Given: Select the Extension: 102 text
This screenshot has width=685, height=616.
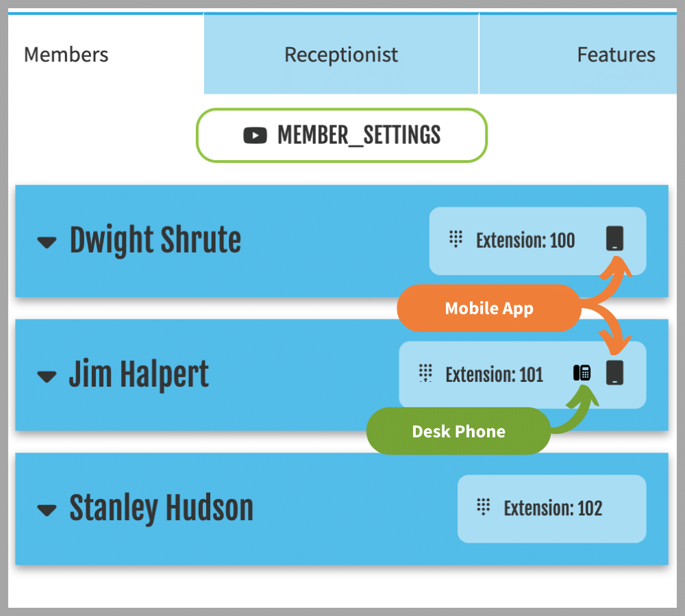Looking at the screenshot, I should (x=553, y=509).
